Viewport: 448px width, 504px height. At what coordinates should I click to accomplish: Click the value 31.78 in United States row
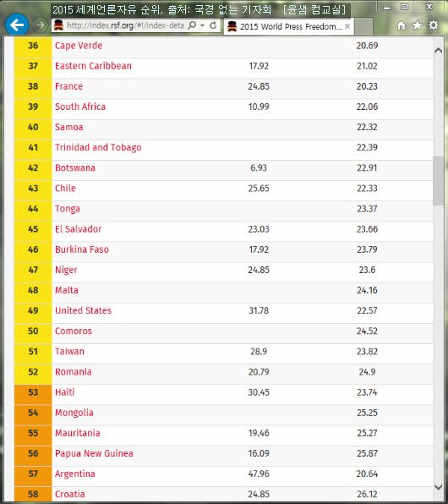[259, 310]
